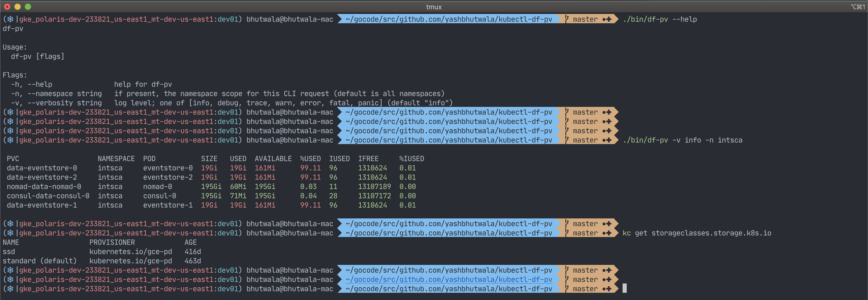Click the PROVISIONER column header

(112, 242)
